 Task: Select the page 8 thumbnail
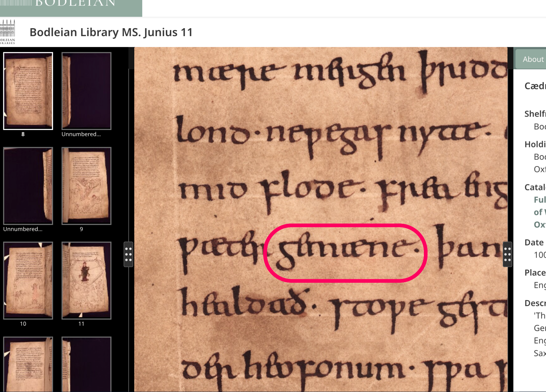(x=28, y=91)
